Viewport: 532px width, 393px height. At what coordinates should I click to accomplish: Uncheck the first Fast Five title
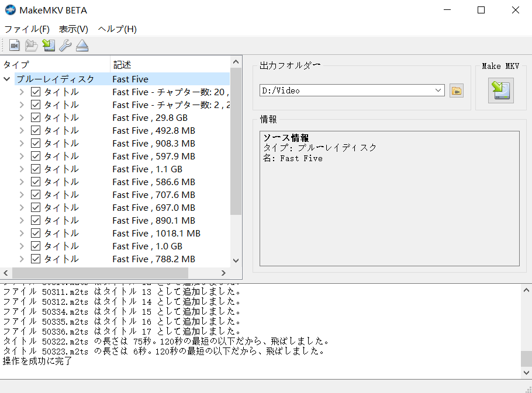pyautogui.click(x=34, y=92)
